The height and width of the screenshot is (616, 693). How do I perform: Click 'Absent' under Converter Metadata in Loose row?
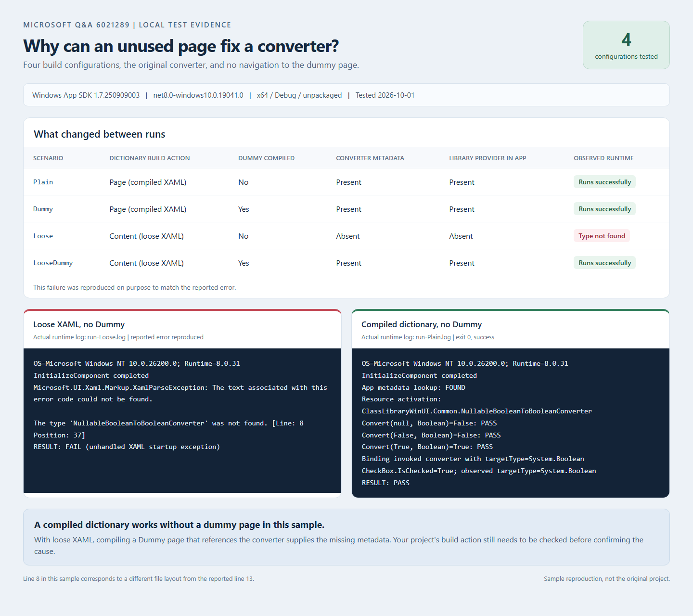coord(348,236)
